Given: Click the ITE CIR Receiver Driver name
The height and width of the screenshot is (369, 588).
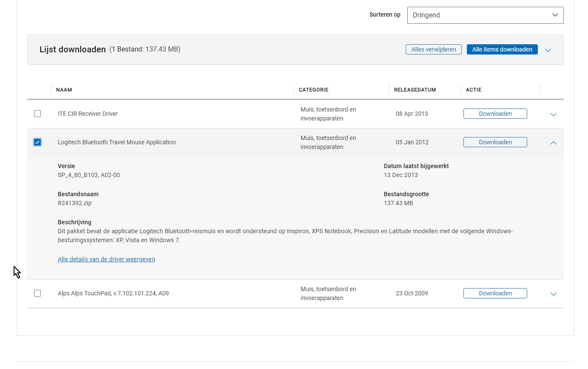Looking at the screenshot, I should point(88,114).
